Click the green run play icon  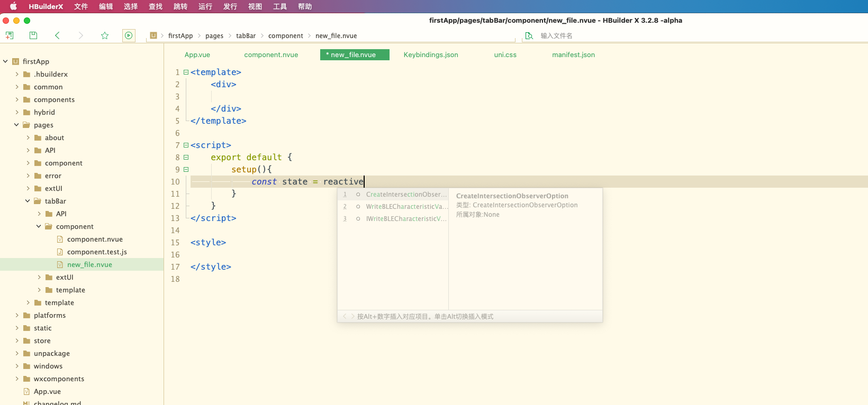coord(129,35)
